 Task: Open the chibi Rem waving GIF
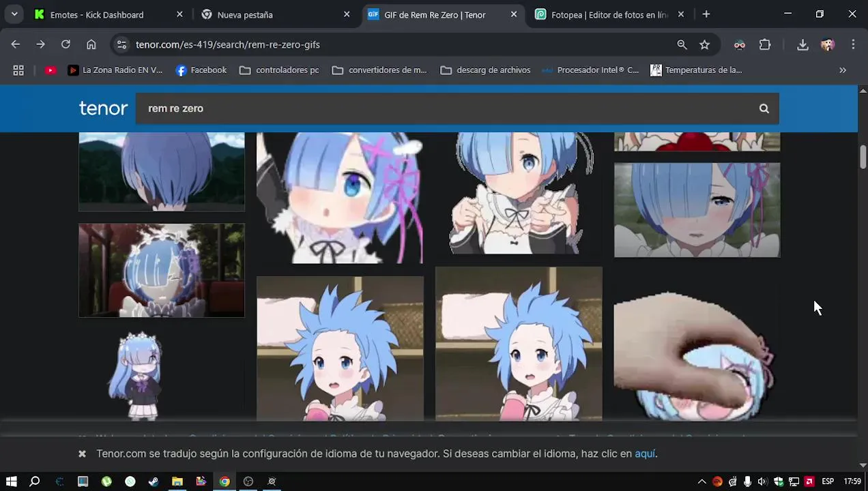click(x=340, y=198)
